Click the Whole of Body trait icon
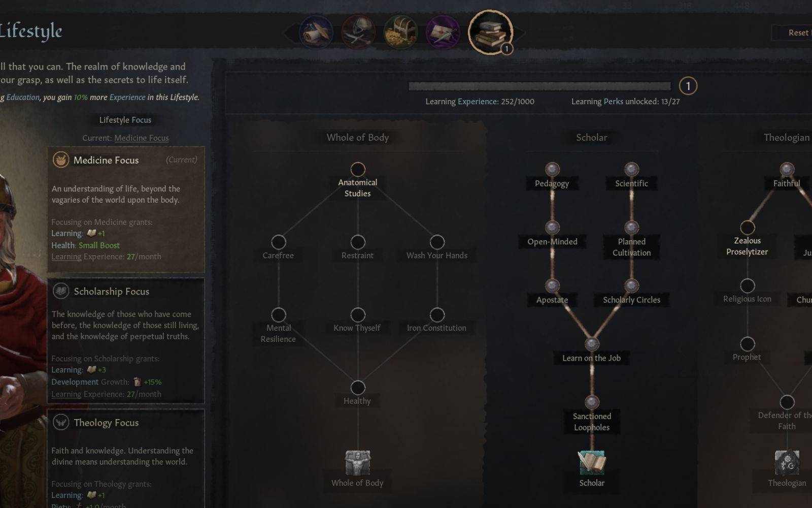812x508 pixels. click(358, 463)
